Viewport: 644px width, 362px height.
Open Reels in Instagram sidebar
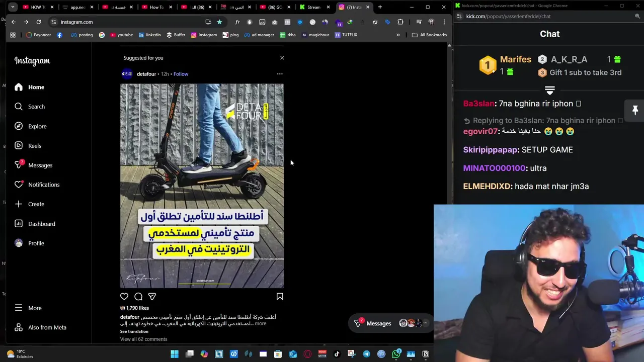click(x=28, y=146)
